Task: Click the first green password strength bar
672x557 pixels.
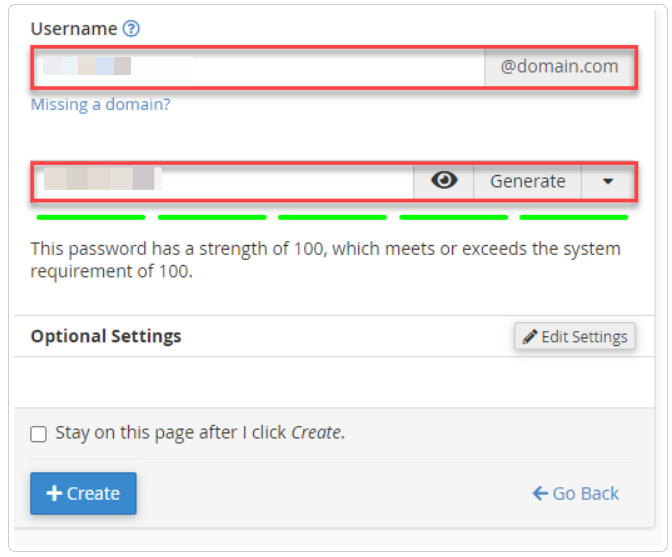Action: [91, 217]
